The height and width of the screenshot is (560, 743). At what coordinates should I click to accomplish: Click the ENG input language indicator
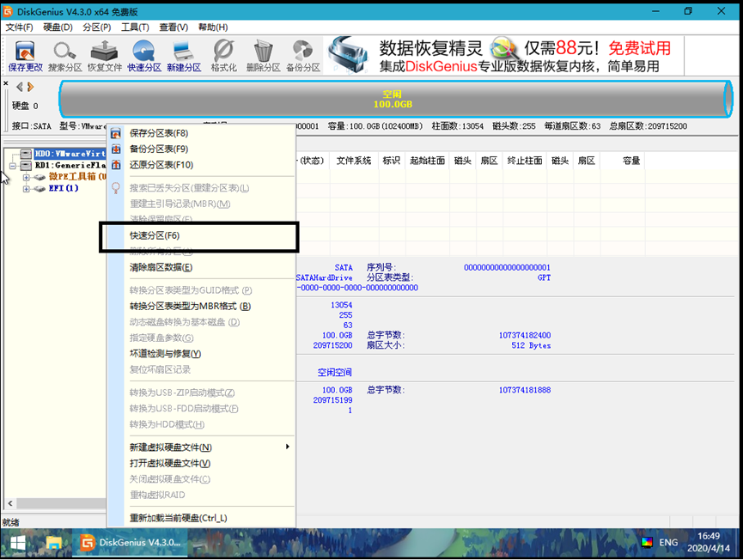pos(668,543)
